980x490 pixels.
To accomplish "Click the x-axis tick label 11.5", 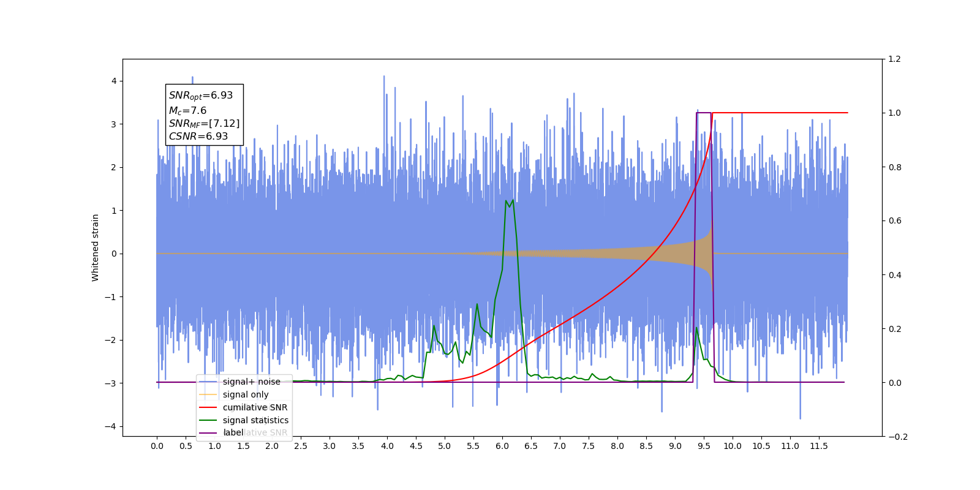I will [x=819, y=446].
